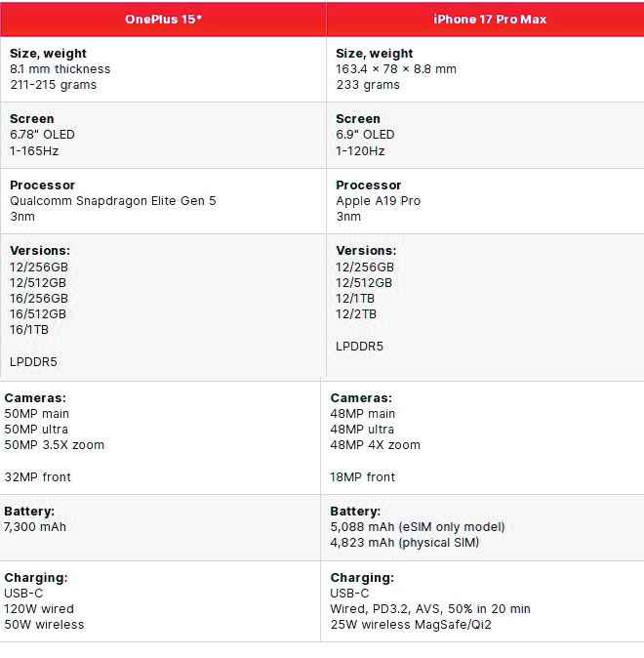The width and height of the screenshot is (644, 658).
Task: Select the 5,088 mAh eSIM only line
Action: pyautogui.click(x=418, y=527)
